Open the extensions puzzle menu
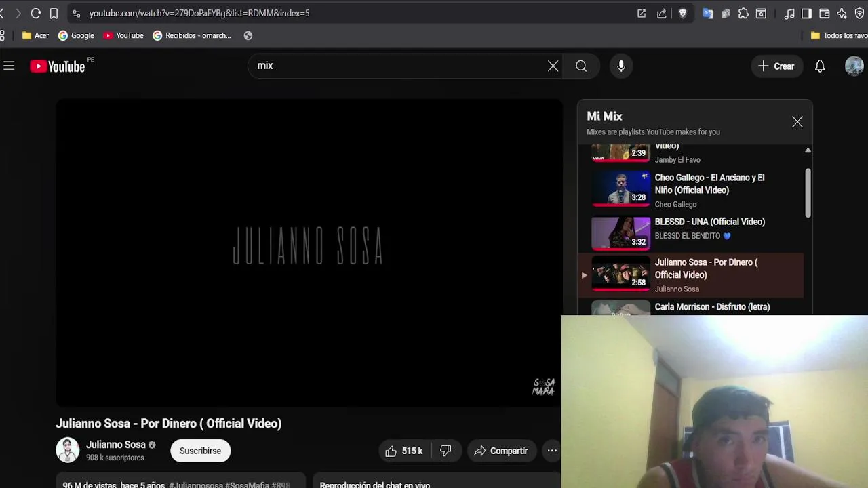868x488 pixels. [x=743, y=13]
